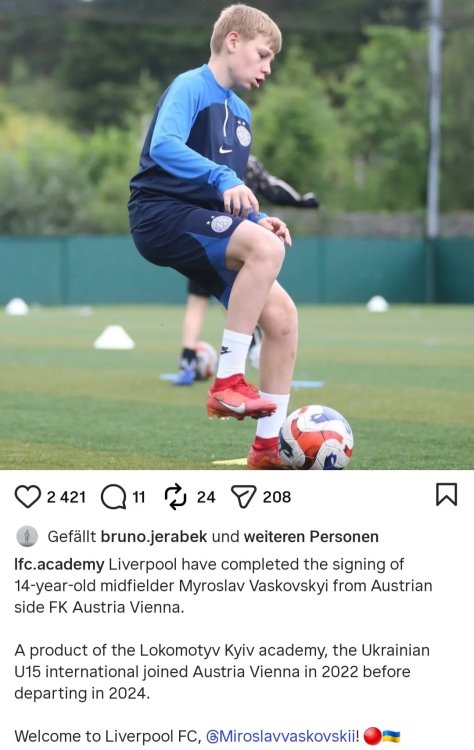
Task: Save post with the bookmark icon
Action: (x=446, y=495)
